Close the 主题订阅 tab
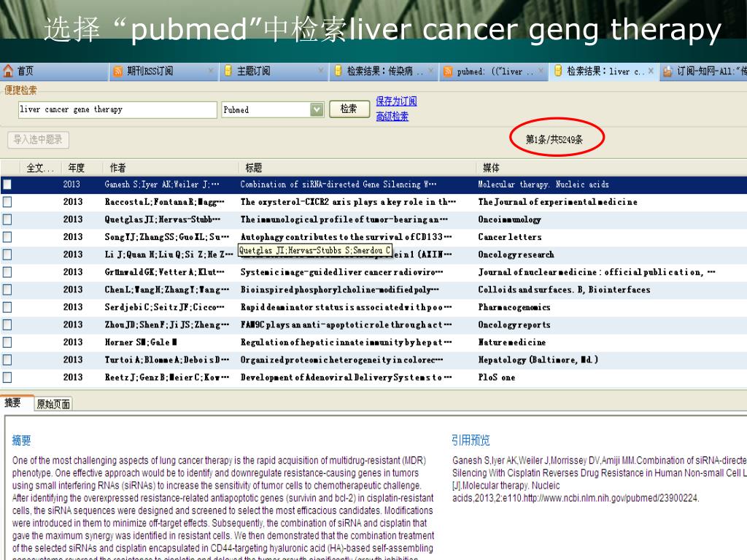The image size is (747, 560). click(x=321, y=71)
